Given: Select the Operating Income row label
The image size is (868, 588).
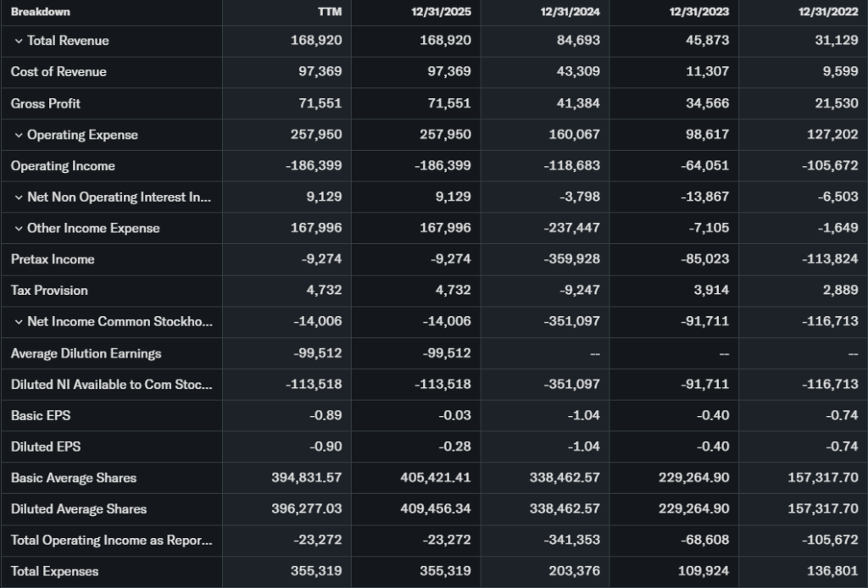Looking at the screenshot, I should (x=63, y=166).
